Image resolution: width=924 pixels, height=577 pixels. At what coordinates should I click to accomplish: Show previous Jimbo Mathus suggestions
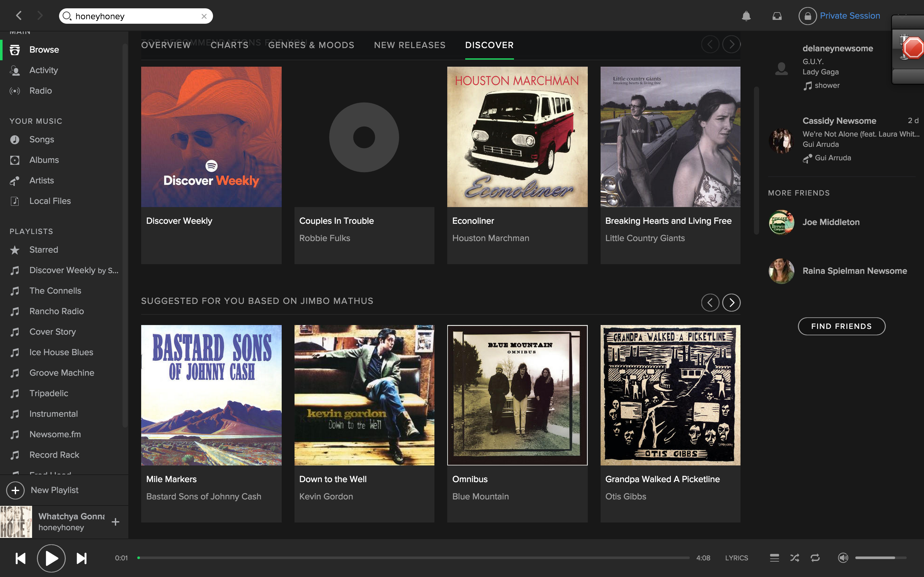[x=710, y=303]
